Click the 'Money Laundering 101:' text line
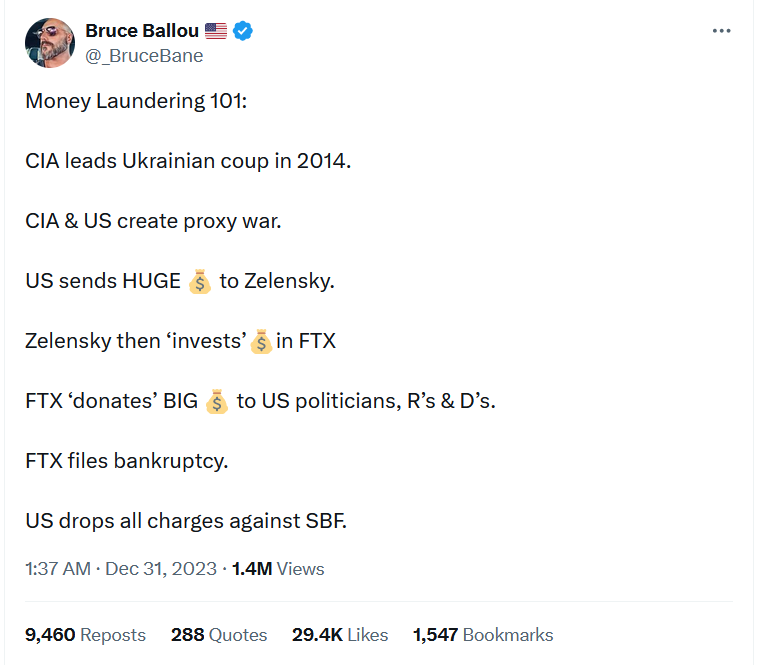This screenshot has height=665, width=760. [x=136, y=101]
